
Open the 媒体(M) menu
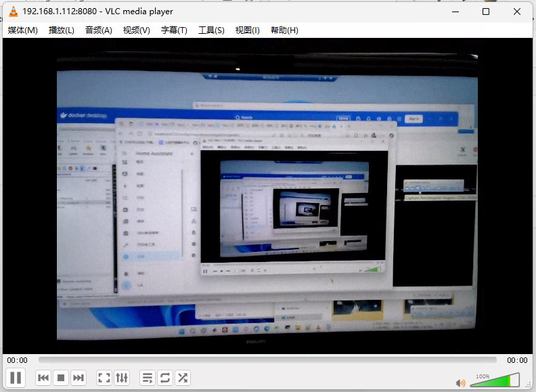[22, 30]
